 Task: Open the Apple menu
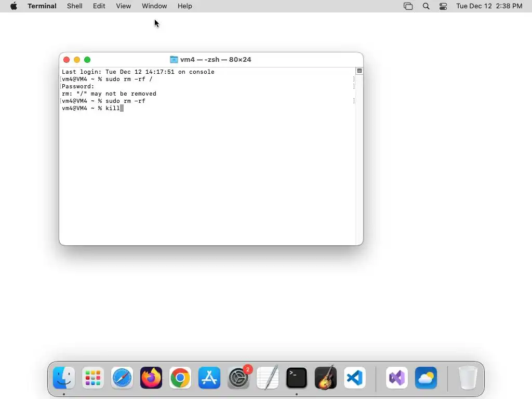[14, 6]
